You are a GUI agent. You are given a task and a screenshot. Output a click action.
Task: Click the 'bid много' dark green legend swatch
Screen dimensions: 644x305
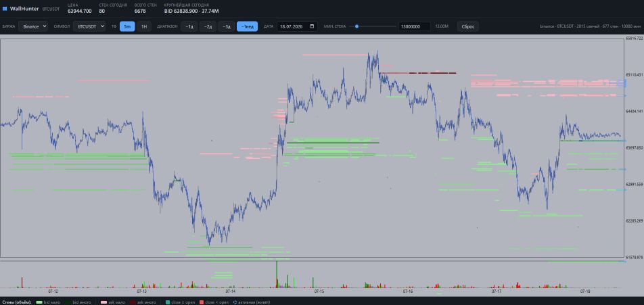[x=68, y=302]
